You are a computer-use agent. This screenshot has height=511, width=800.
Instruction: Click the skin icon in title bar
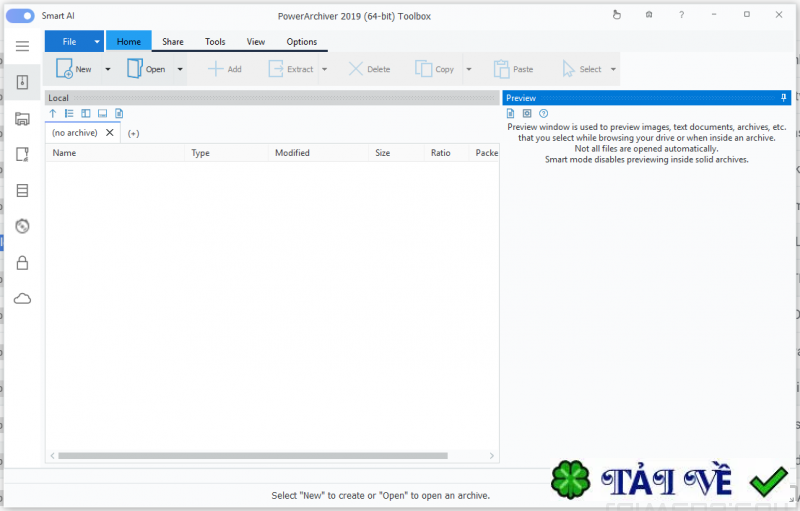tap(649, 15)
